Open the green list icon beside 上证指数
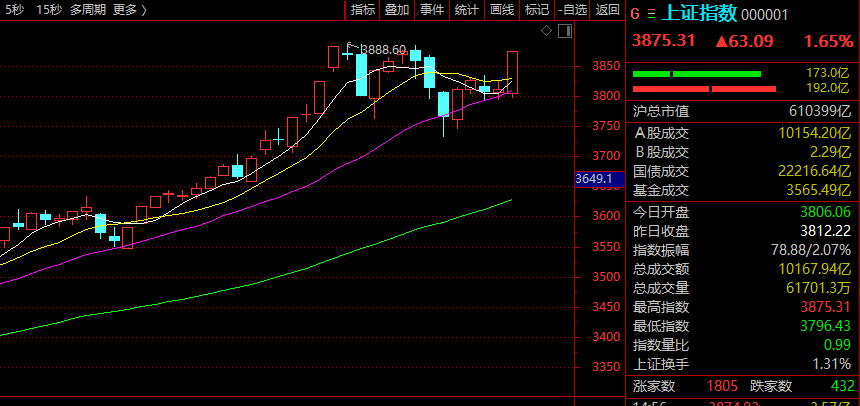 tap(652, 14)
